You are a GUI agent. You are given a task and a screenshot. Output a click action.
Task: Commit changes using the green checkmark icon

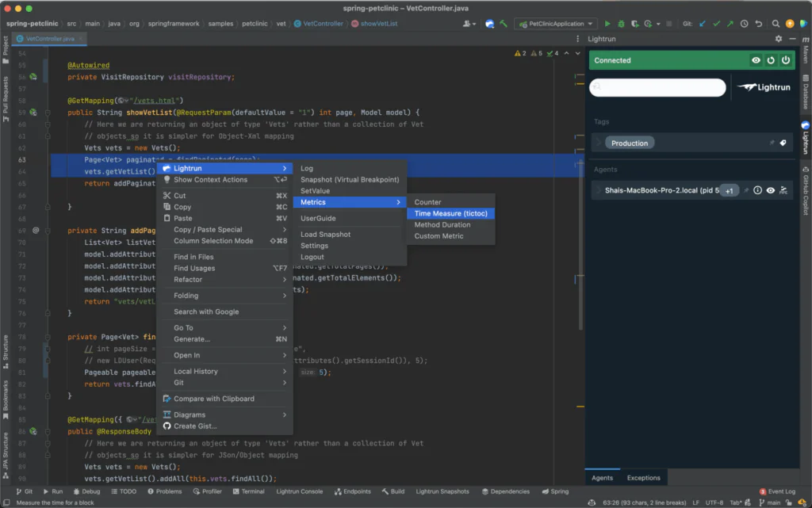coord(717,23)
